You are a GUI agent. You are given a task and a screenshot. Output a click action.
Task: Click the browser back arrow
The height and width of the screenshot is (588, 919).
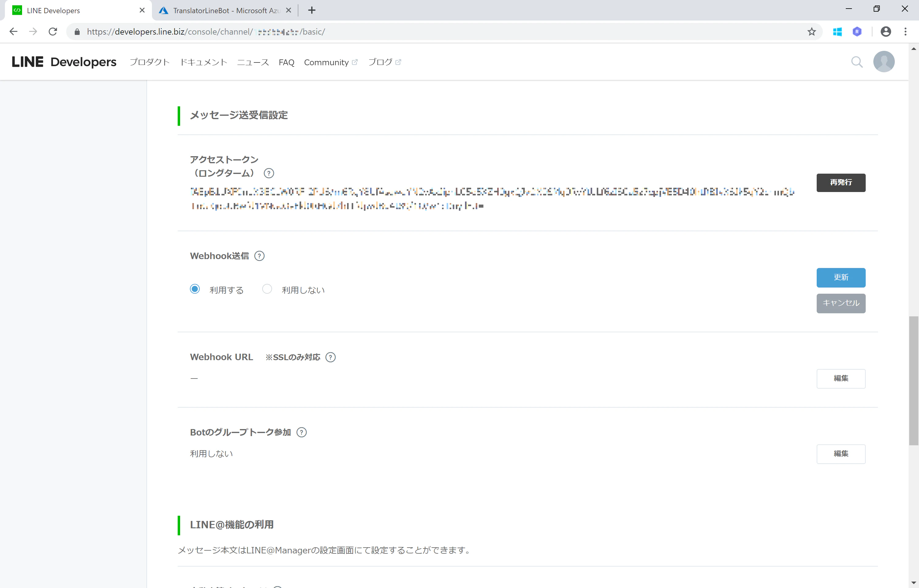[13, 32]
